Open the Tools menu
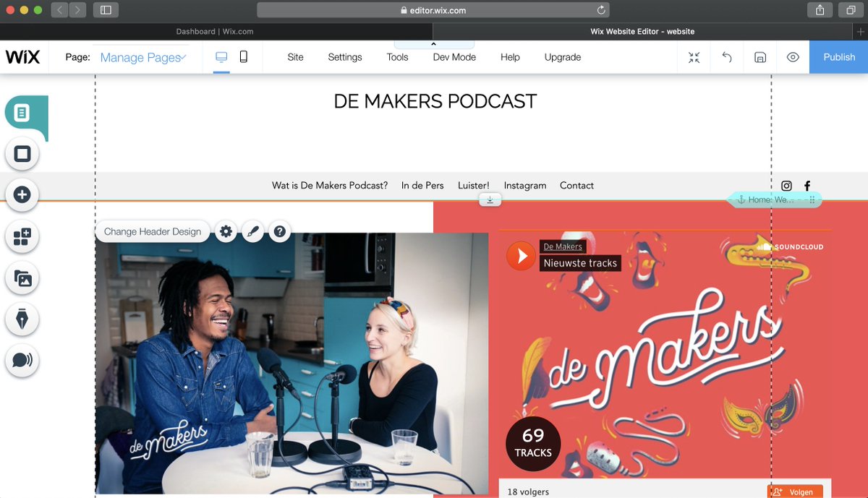 (397, 57)
